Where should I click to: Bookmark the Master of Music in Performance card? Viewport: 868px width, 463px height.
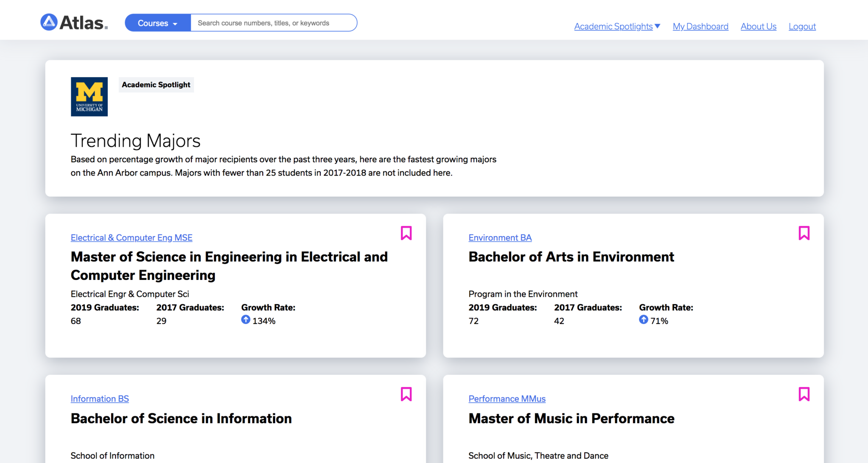point(804,394)
